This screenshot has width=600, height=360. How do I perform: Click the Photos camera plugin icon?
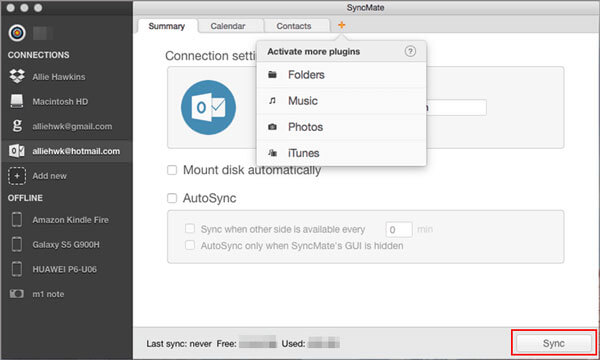pos(272,127)
